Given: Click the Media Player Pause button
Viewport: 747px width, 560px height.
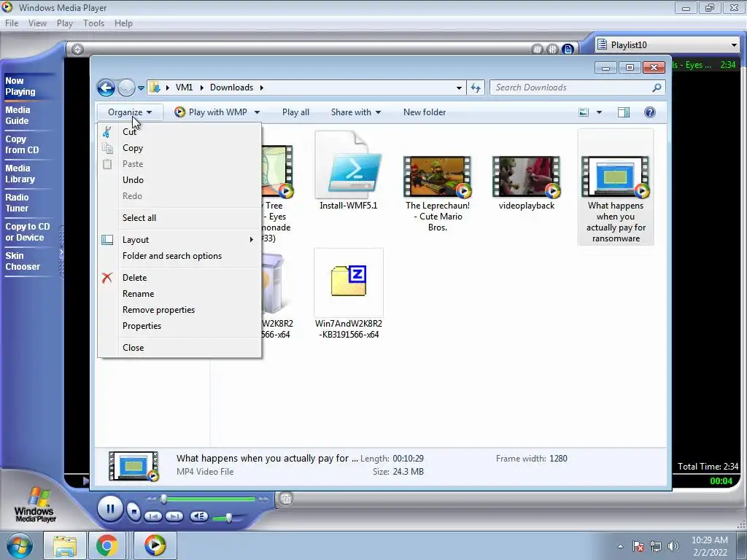Looking at the screenshot, I should [110, 509].
